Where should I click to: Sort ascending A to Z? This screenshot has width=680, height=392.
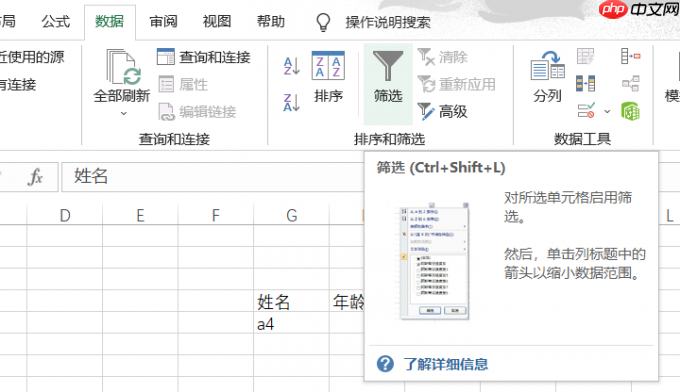[x=291, y=66]
